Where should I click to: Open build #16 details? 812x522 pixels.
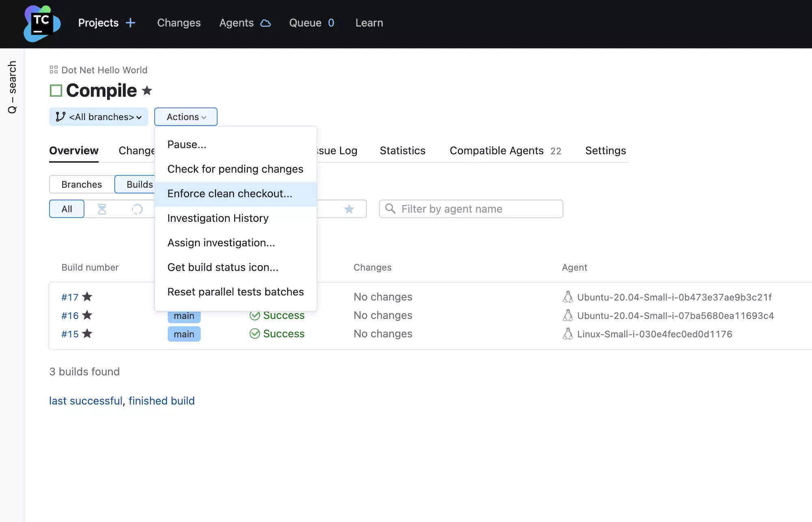tap(69, 316)
